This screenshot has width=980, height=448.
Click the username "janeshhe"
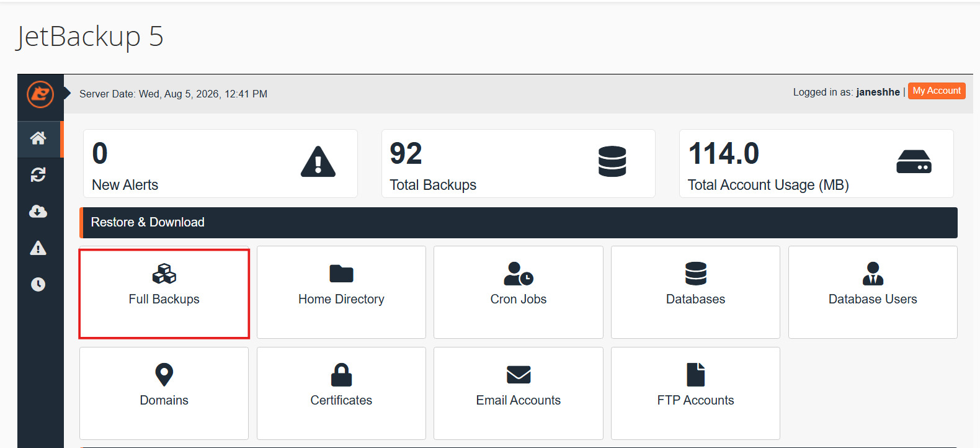tap(878, 92)
